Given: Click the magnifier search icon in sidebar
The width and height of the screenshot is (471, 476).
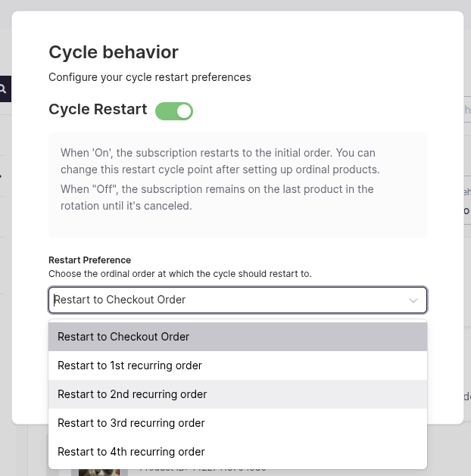Looking at the screenshot, I should 3,89.
